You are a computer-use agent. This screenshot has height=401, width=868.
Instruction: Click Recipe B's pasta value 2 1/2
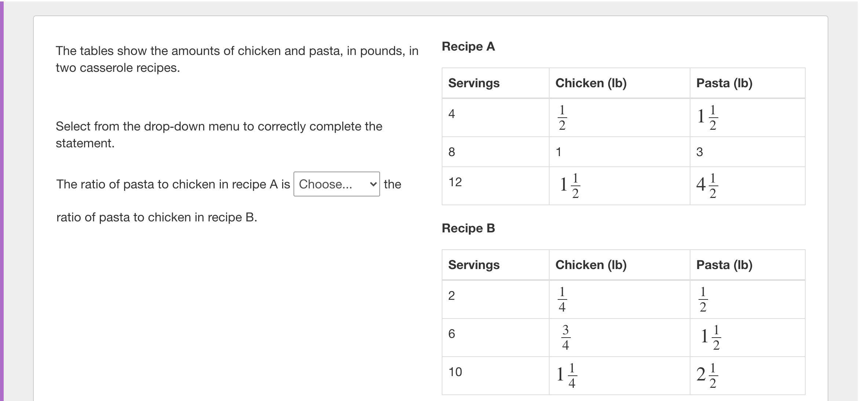click(x=707, y=375)
